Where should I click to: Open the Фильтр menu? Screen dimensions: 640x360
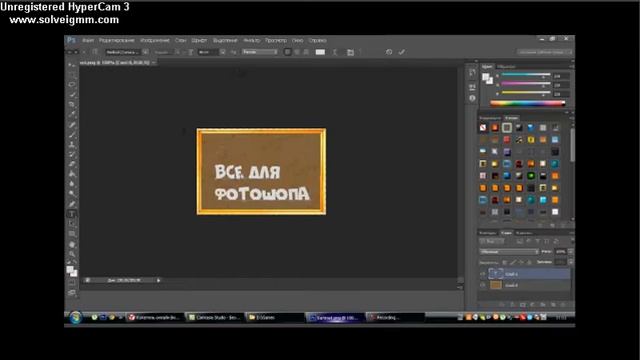(251, 40)
